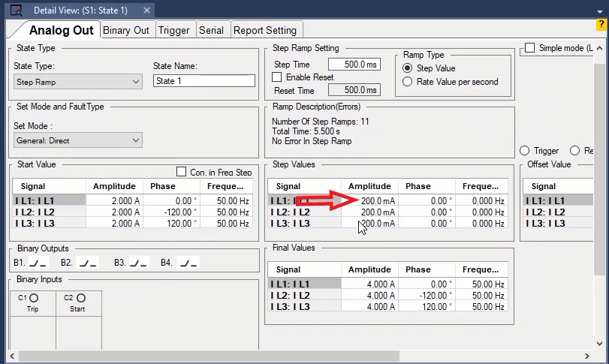The width and height of the screenshot is (609, 364).
Task: Enable the Enable Reset checkbox
Action: pyautogui.click(x=277, y=77)
